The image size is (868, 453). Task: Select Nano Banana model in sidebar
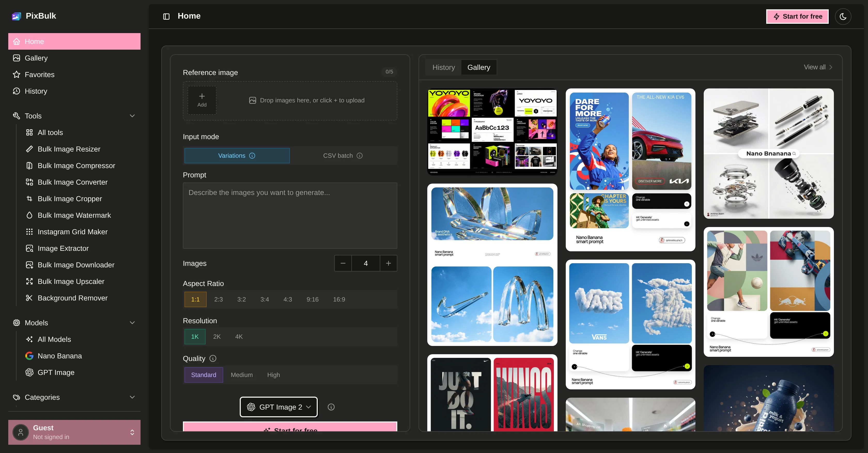(81, 356)
